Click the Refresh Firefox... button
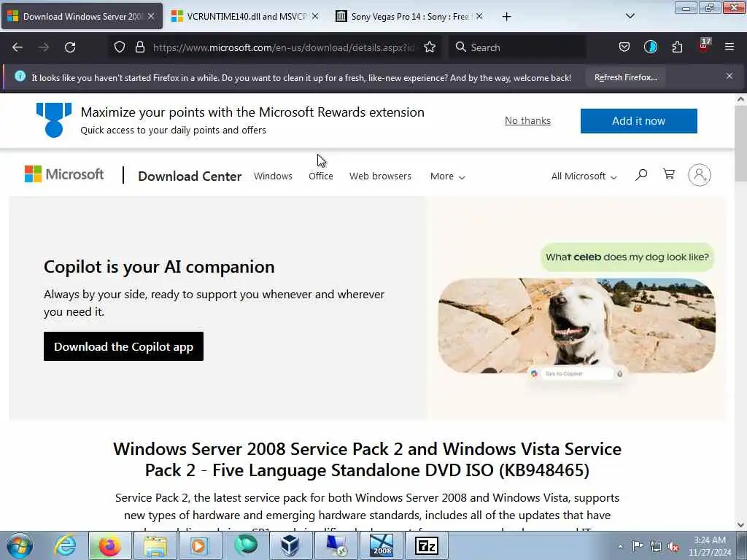The width and height of the screenshot is (747, 560). (x=625, y=77)
